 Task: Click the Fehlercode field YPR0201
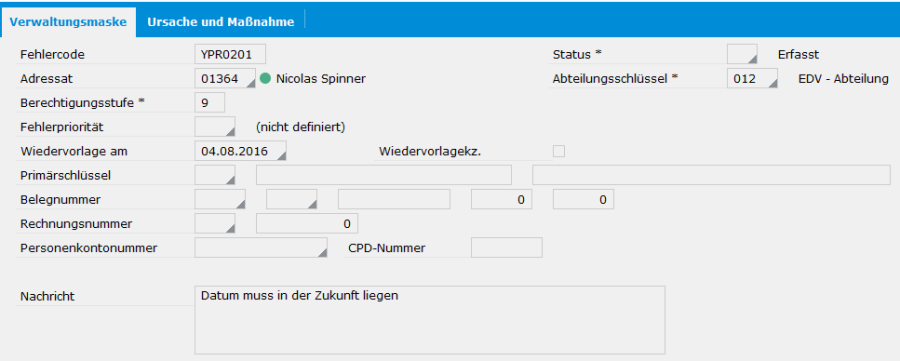pyautogui.click(x=230, y=55)
